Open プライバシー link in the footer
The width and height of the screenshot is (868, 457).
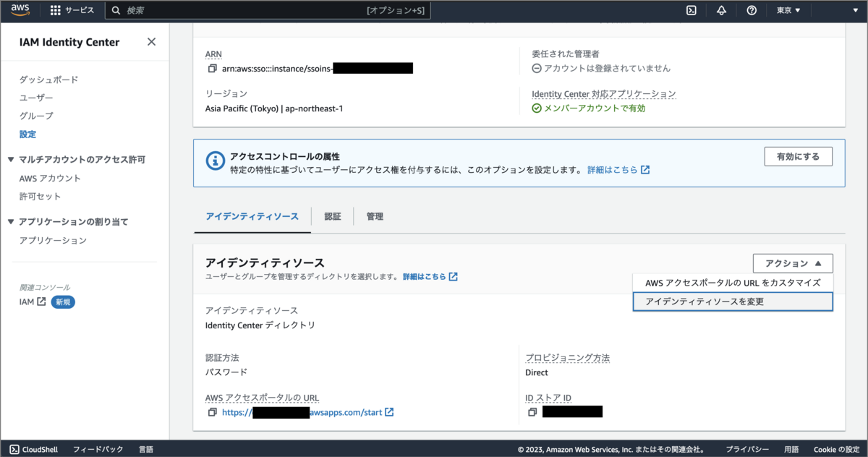click(x=747, y=449)
